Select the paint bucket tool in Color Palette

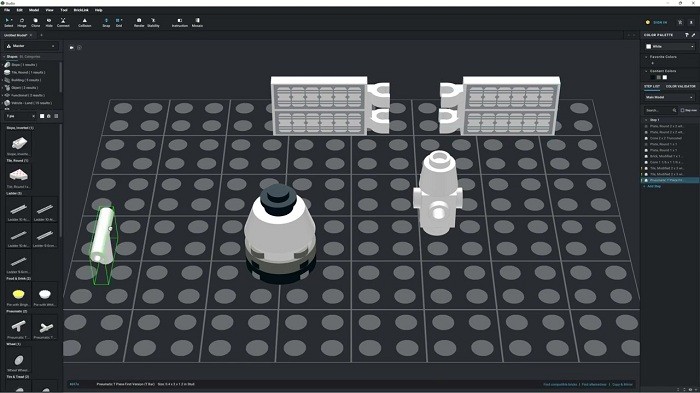click(x=687, y=35)
